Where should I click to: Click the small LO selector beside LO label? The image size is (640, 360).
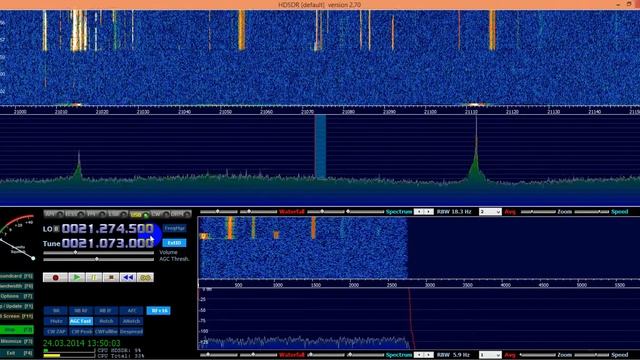(x=57, y=229)
